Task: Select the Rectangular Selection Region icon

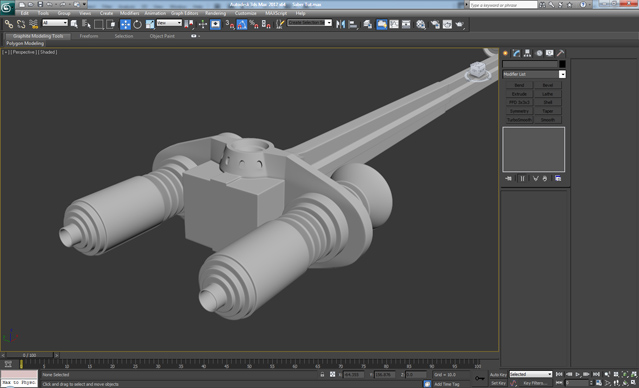Action: tap(98, 24)
